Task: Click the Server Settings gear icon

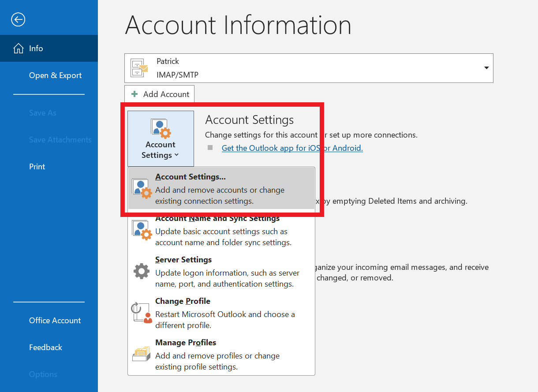Action: click(142, 271)
